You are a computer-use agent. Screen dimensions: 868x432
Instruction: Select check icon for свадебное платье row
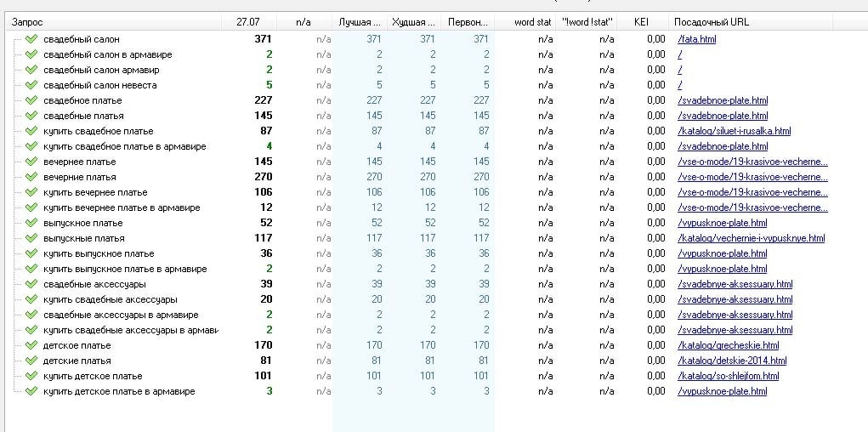tap(31, 100)
